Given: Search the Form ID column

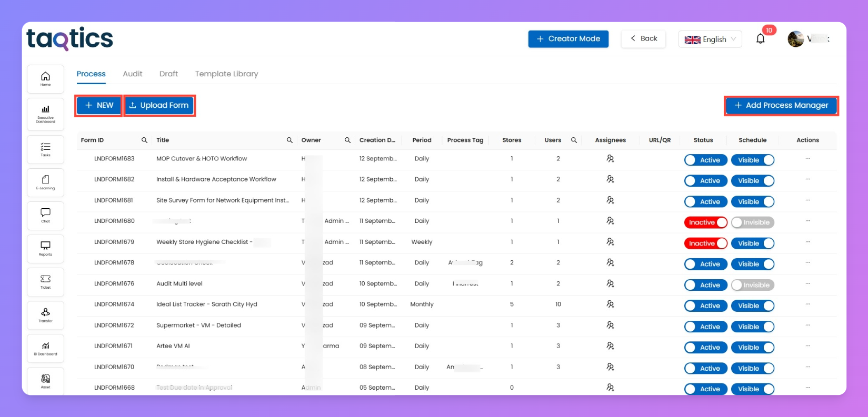Looking at the screenshot, I should point(144,140).
